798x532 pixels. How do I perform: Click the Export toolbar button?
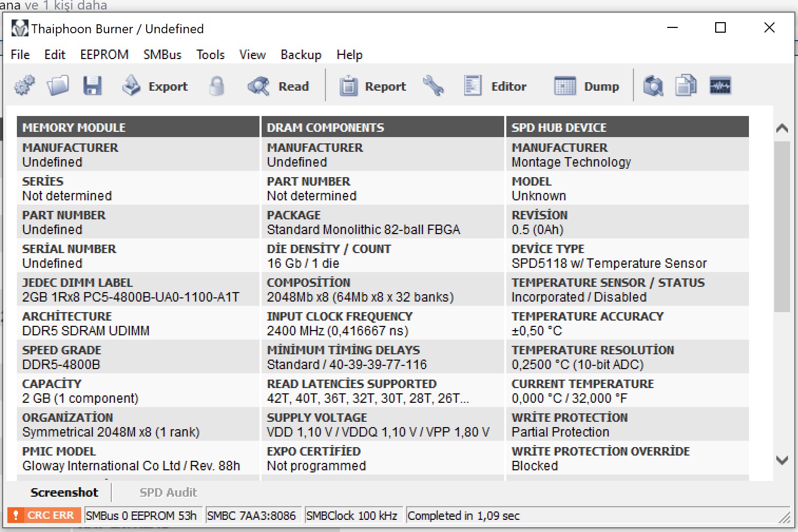[x=155, y=86]
